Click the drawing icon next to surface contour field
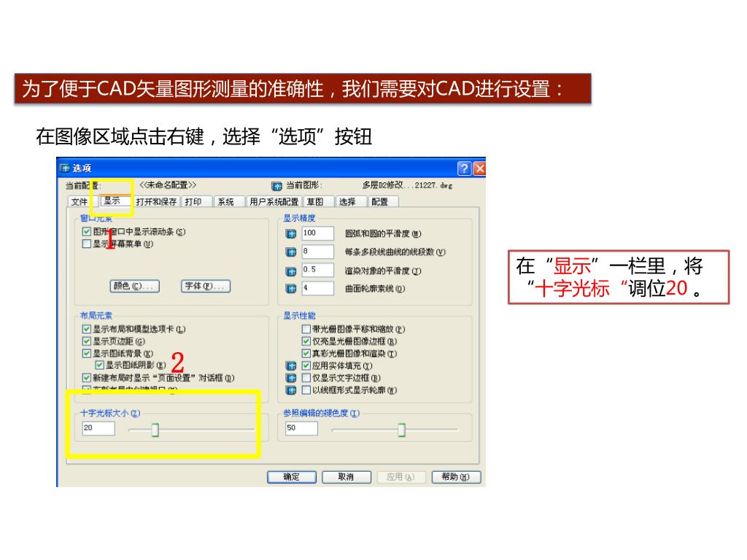 pos(290,289)
